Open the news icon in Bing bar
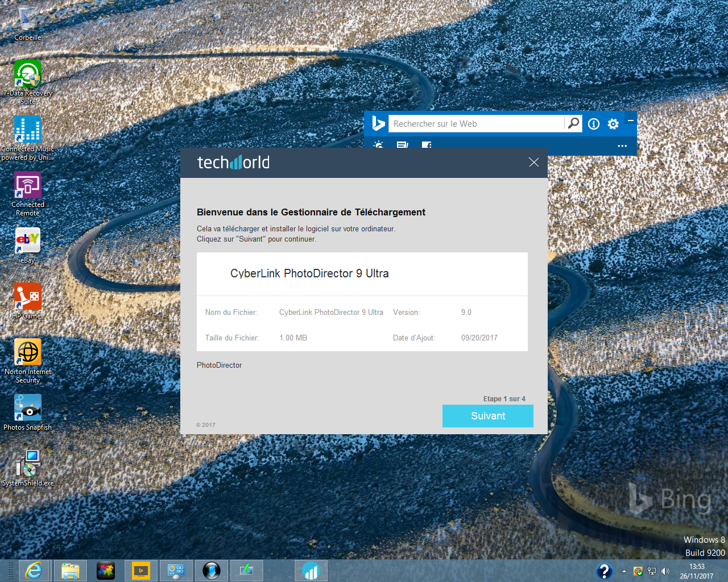This screenshot has height=582, width=728. (x=403, y=145)
